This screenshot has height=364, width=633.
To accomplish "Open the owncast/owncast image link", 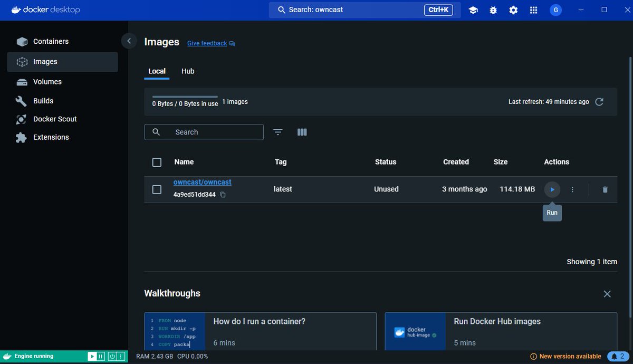I will pos(203,182).
